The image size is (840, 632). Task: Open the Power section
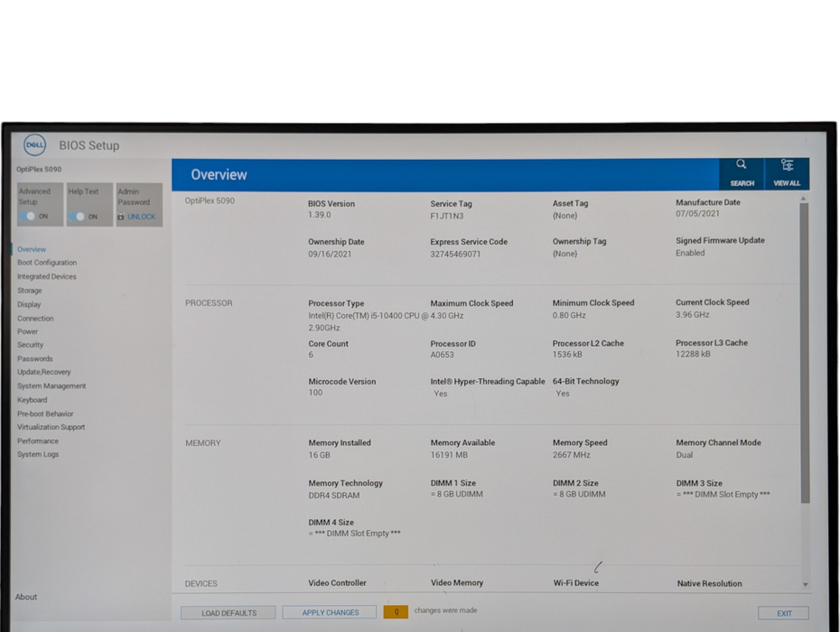click(x=27, y=331)
